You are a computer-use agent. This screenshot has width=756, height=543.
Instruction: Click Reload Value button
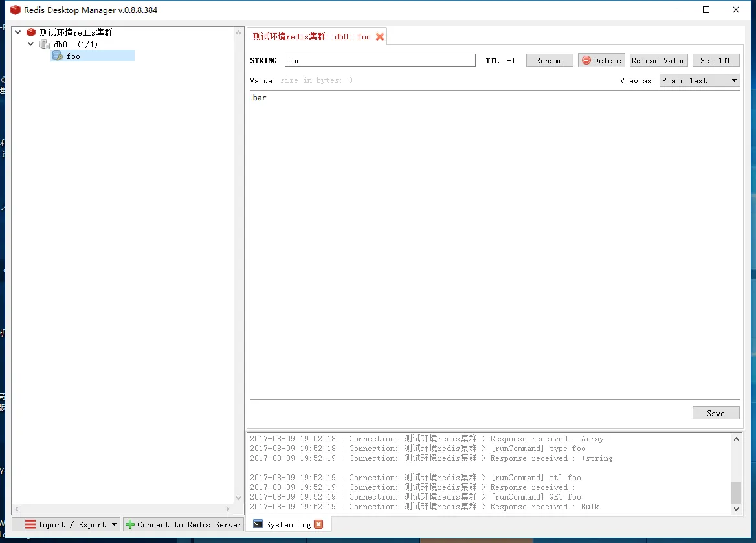[658, 60]
